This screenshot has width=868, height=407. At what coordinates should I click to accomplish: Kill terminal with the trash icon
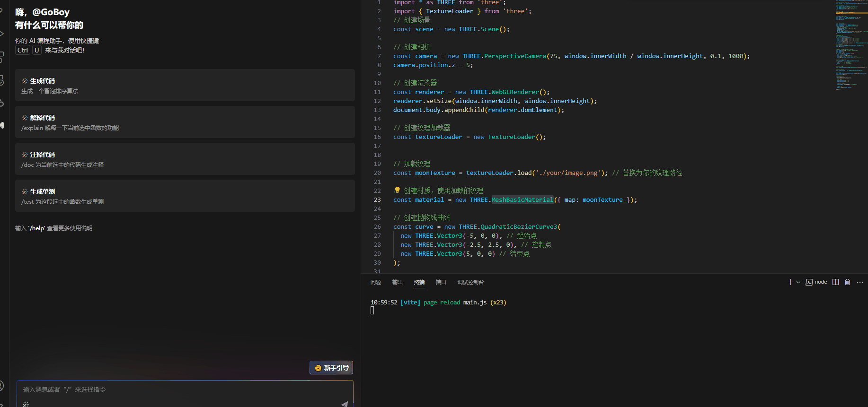click(847, 282)
